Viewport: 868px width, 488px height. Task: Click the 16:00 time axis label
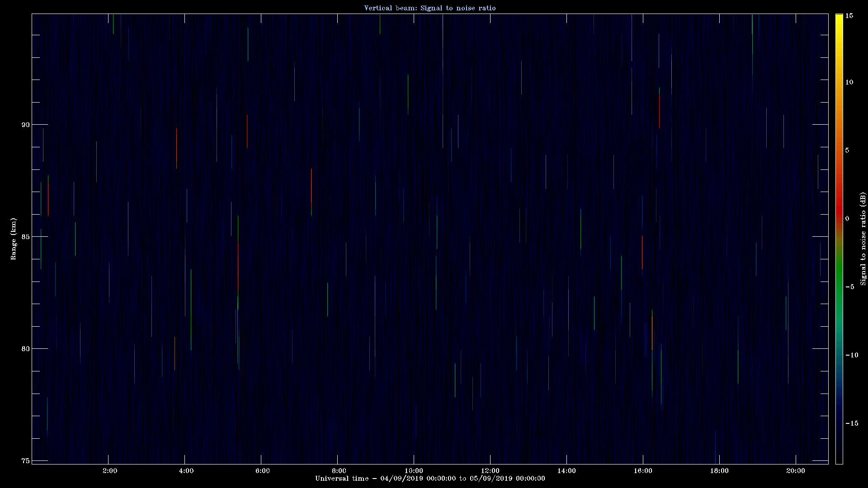(643, 471)
